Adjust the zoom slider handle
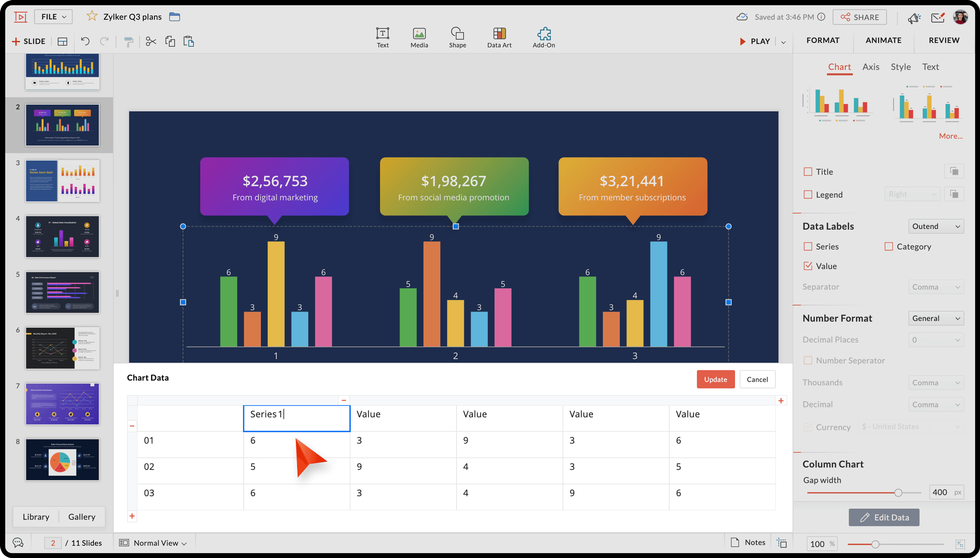Screen dimensions: 980x558 [x=875, y=544]
